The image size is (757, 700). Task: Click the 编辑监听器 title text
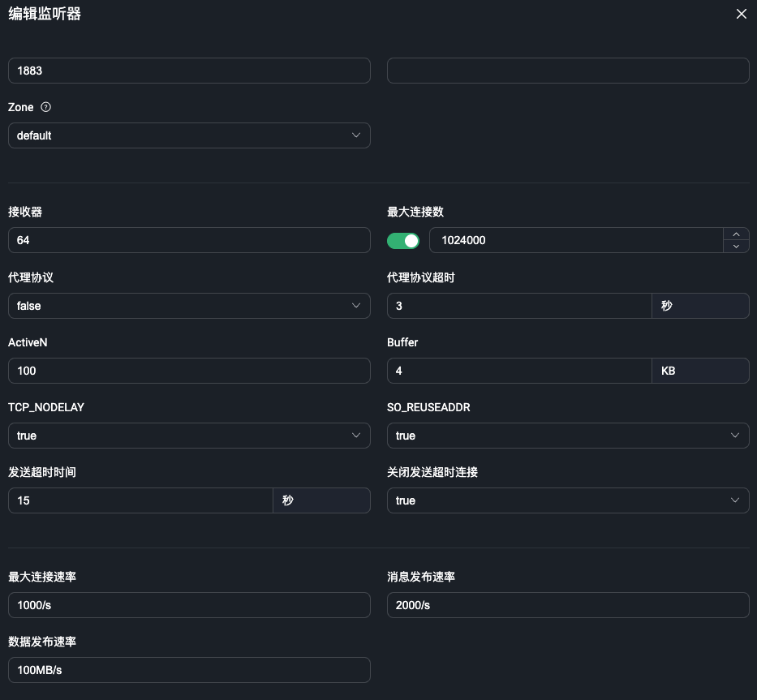[x=45, y=14]
